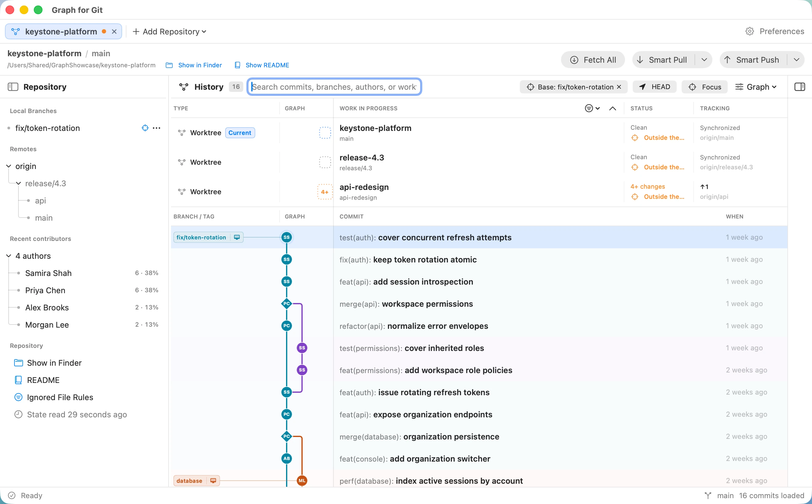The image size is (812, 504).
Task: Click the AB node for add organization switcher
Action: tap(287, 459)
